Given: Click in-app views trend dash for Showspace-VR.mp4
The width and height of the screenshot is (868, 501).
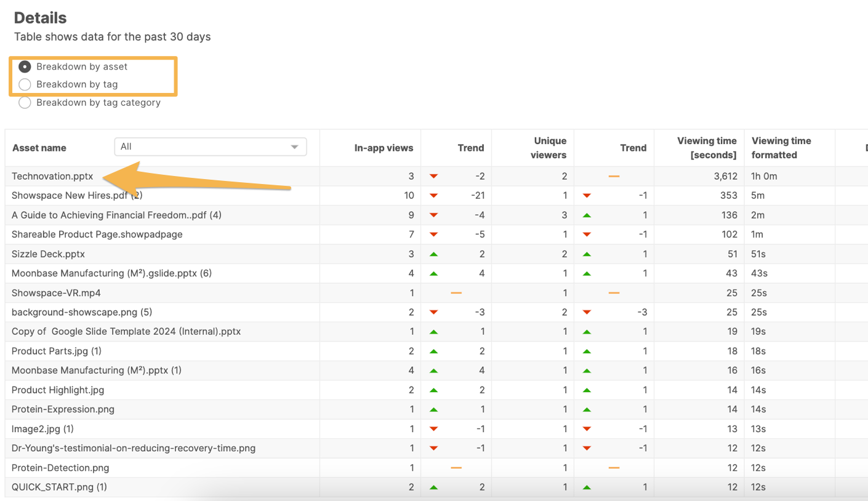Looking at the screenshot, I should pos(456,293).
